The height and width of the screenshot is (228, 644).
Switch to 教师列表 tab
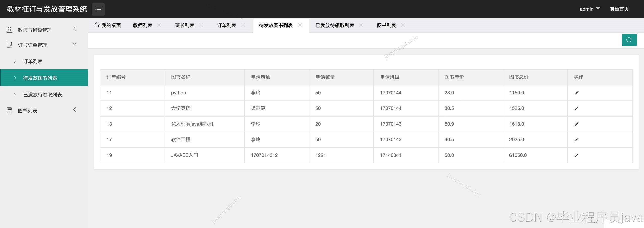click(143, 25)
